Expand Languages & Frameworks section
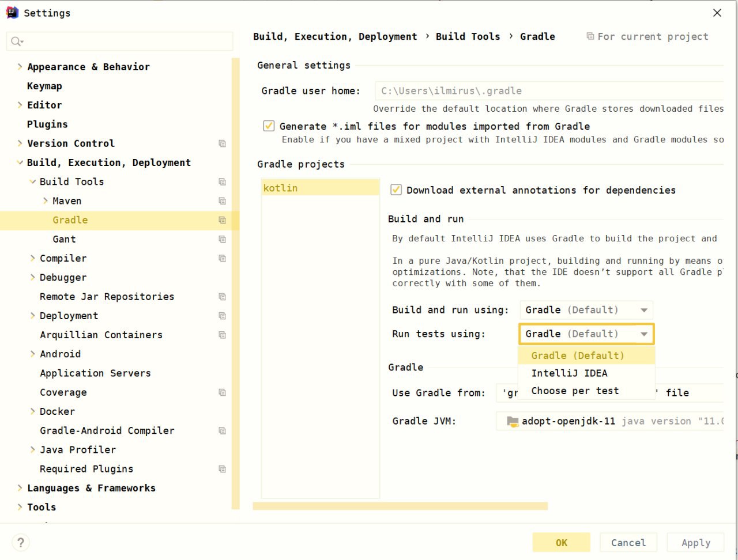The height and width of the screenshot is (560, 738). pos(20,488)
